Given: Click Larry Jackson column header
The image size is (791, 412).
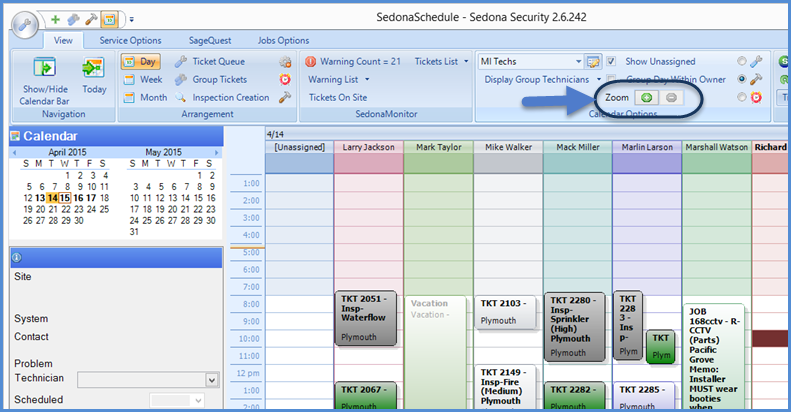Looking at the screenshot, I should pyautogui.click(x=368, y=147).
